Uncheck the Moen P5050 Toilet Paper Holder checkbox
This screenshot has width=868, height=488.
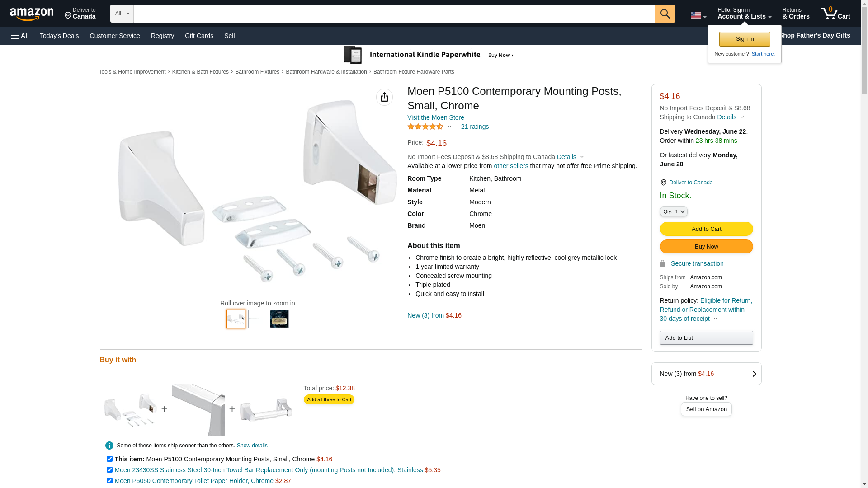pos(109,481)
